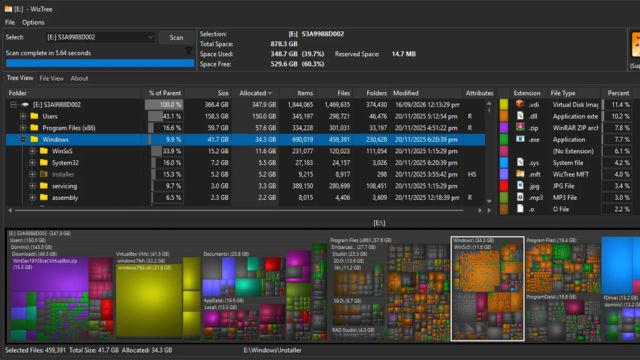Click the Attributes column header
The width and height of the screenshot is (640, 360).
[x=479, y=93]
